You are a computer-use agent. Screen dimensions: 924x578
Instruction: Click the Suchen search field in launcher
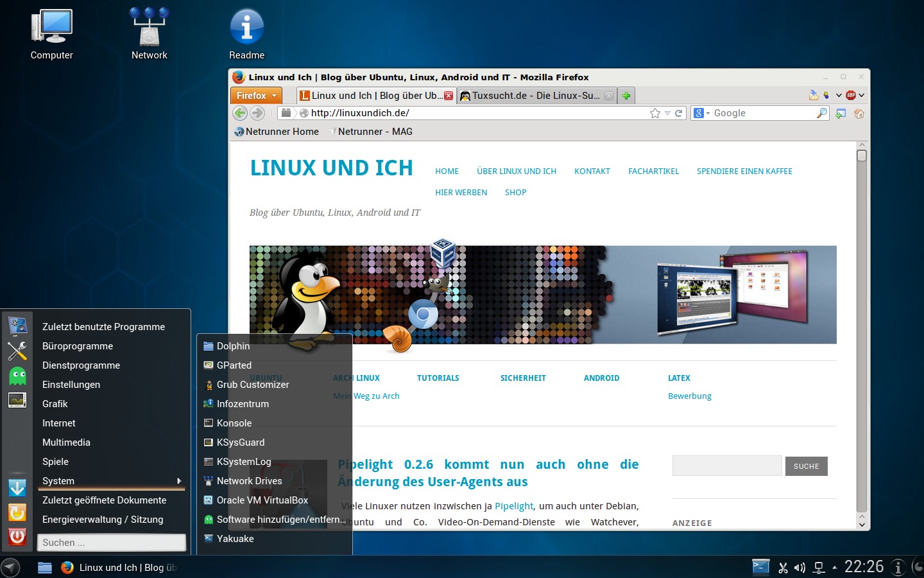coord(112,543)
